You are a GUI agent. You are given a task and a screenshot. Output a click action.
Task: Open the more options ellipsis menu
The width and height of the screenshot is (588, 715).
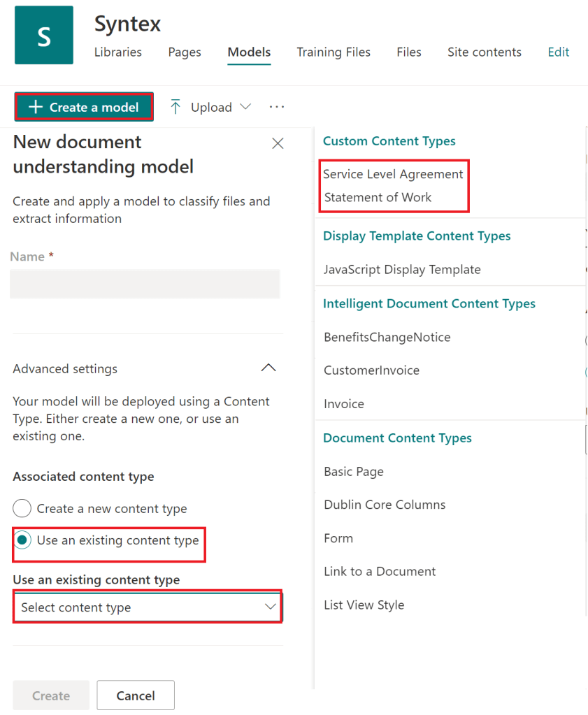click(x=277, y=107)
